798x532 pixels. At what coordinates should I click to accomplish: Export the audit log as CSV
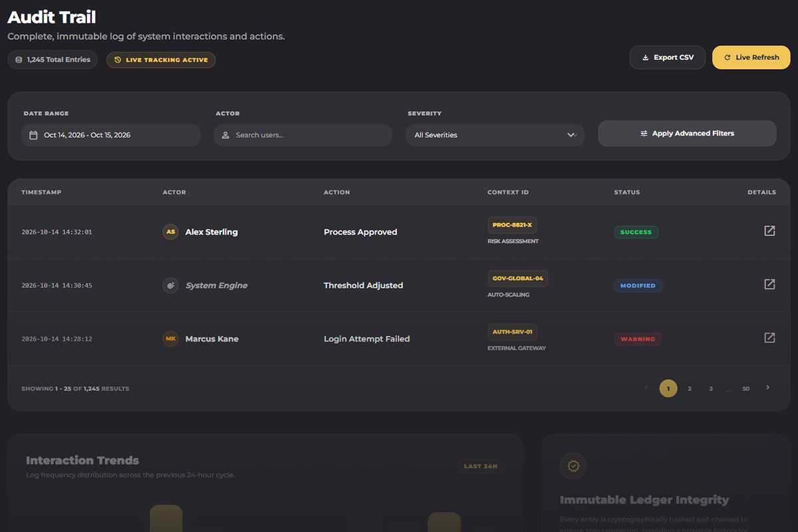pos(668,57)
